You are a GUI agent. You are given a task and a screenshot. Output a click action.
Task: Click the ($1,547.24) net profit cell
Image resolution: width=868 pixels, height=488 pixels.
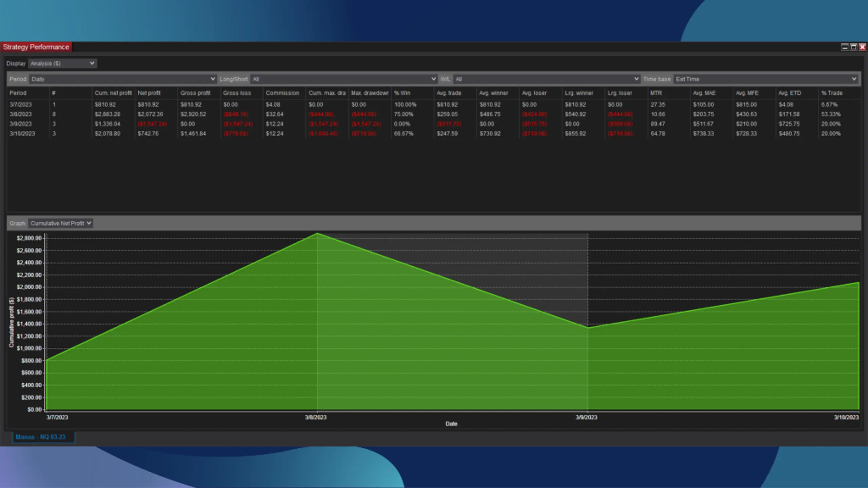152,124
